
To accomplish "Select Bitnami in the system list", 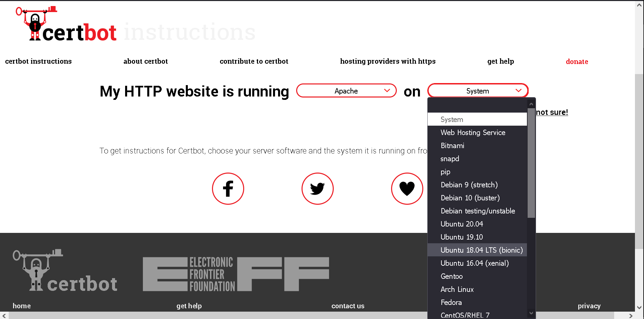I will [x=477, y=146].
